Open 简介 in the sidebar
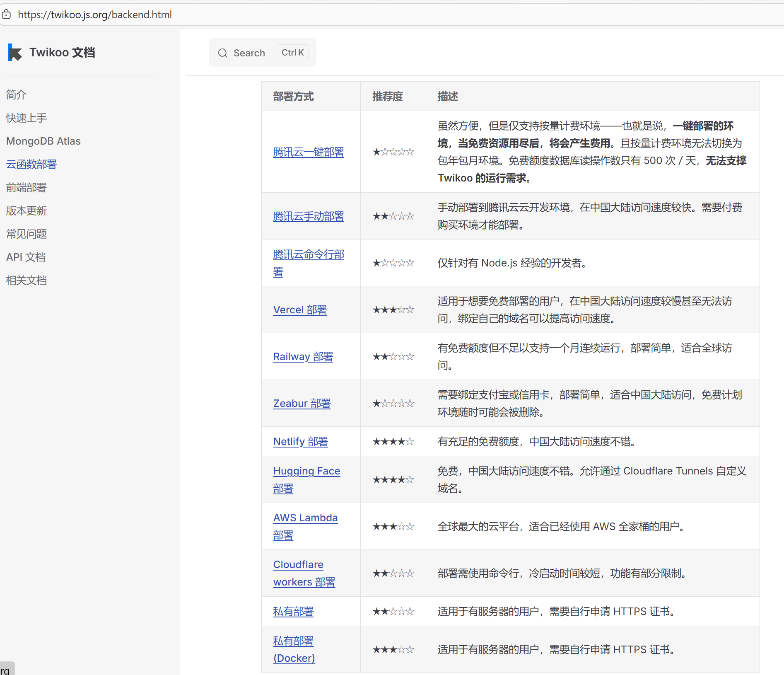784x675 pixels. (17, 94)
